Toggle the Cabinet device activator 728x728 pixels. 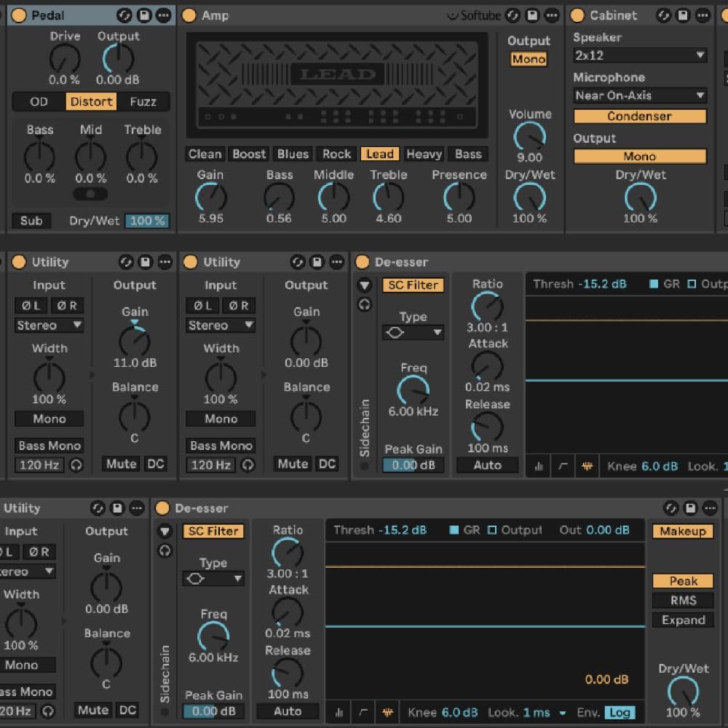(577, 15)
